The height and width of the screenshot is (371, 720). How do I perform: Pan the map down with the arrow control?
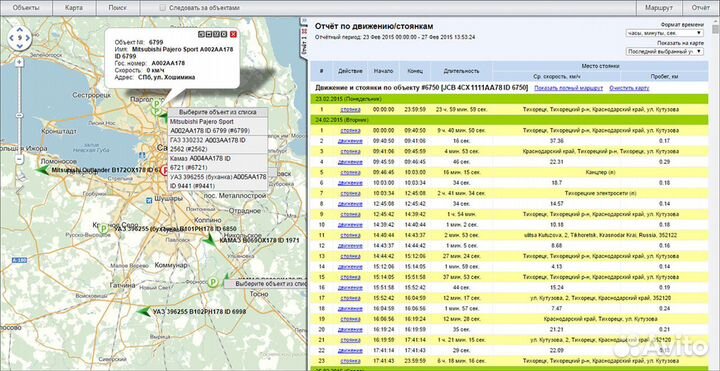[x=19, y=47]
